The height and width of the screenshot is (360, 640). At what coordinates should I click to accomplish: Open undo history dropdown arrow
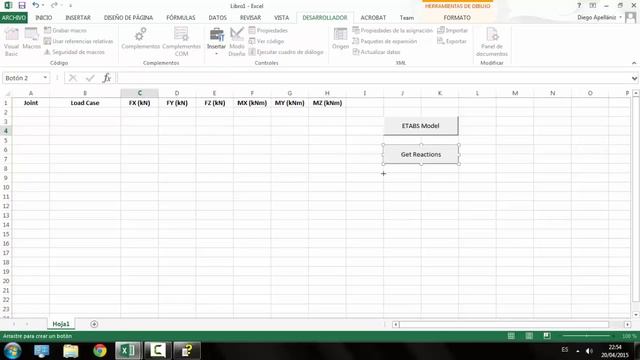click(x=43, y=5)
